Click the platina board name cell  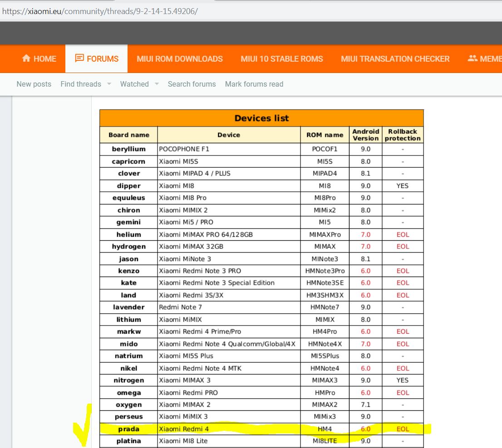click(x=129, y=441)
